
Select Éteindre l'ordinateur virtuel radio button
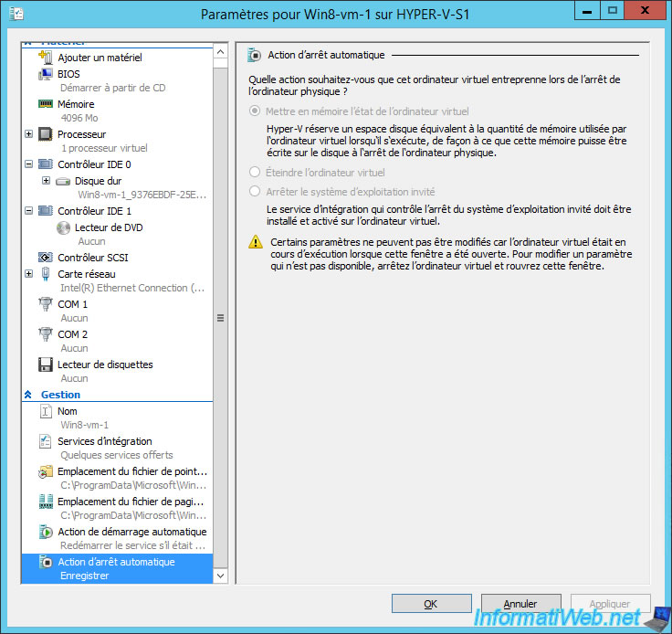(255, 172)
